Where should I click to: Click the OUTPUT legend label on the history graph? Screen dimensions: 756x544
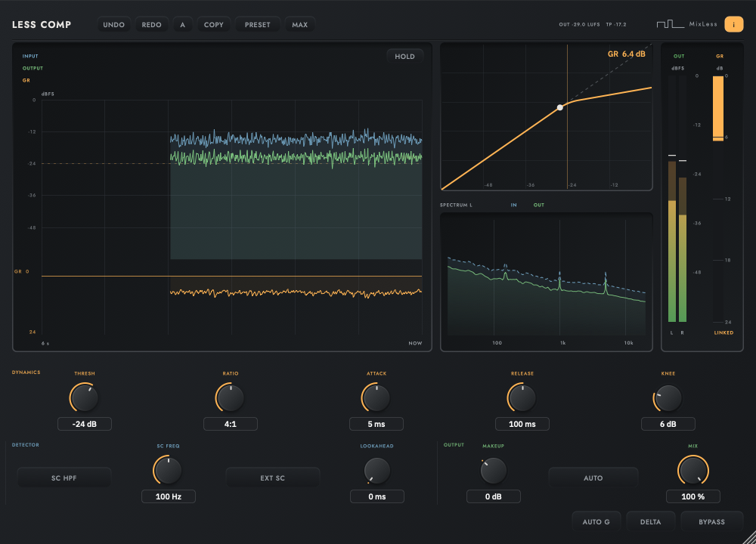pos(33,68)
